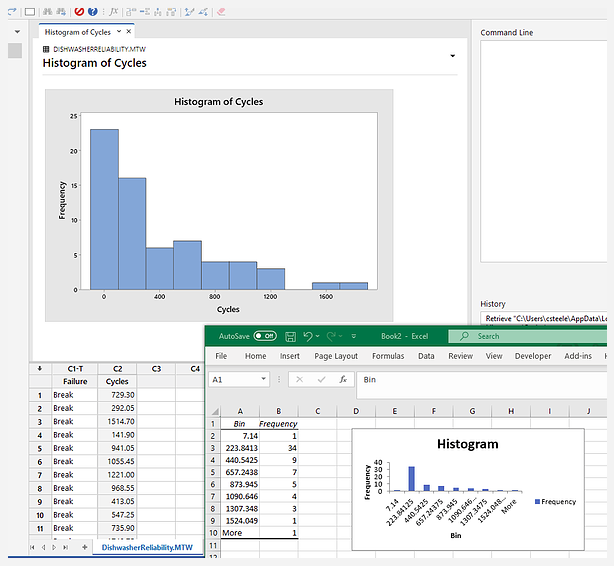
Task: Open the Excel Page Layout tab
Action: point(336,356)
